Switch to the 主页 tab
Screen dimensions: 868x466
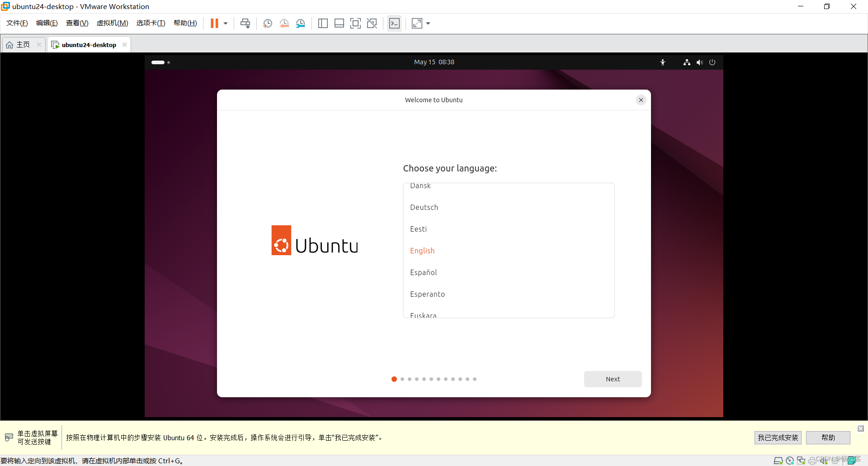pyautogui.click(x=20, y=44)
